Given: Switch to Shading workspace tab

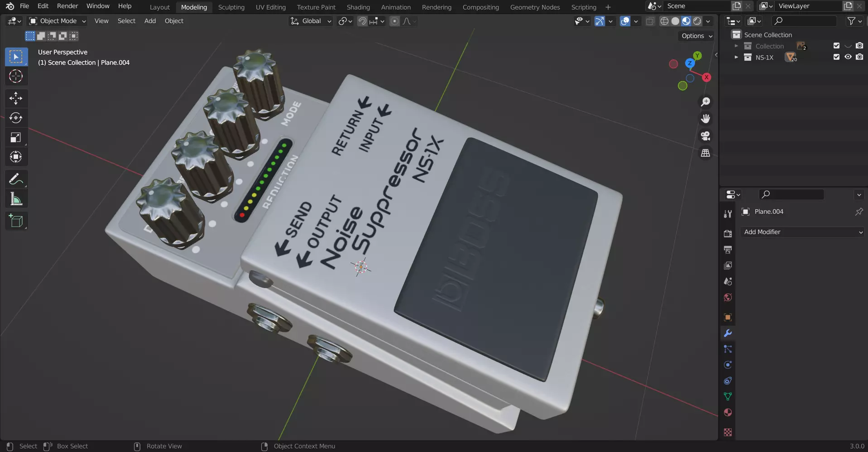Looking at the screenshot, I should click(358, 7).
